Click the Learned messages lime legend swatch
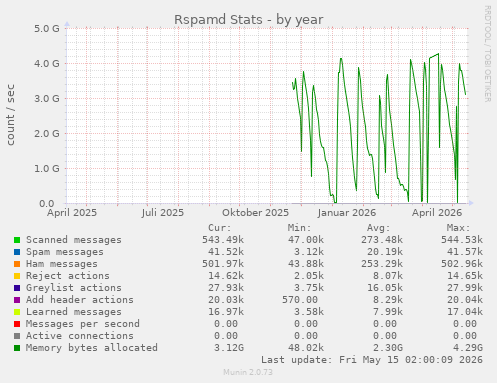The image size is (497, 383). point(17,312)
